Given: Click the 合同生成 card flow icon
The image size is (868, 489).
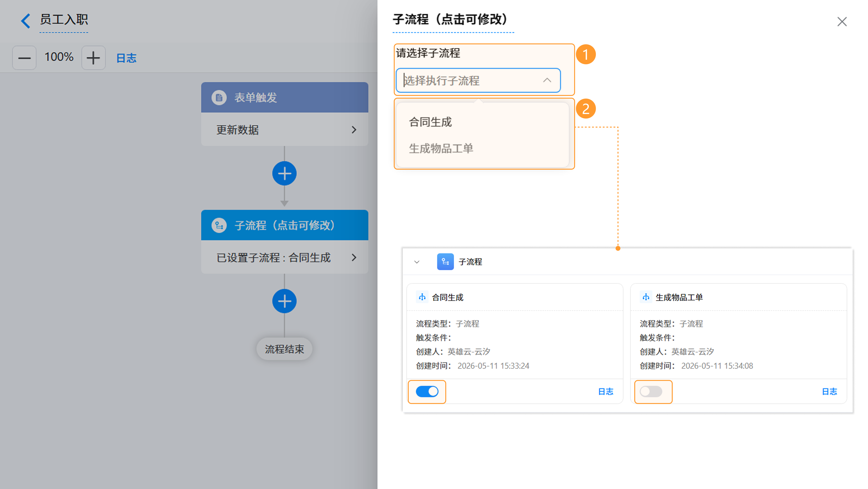Looking at the screenshot, I should (x=422, y=297).
